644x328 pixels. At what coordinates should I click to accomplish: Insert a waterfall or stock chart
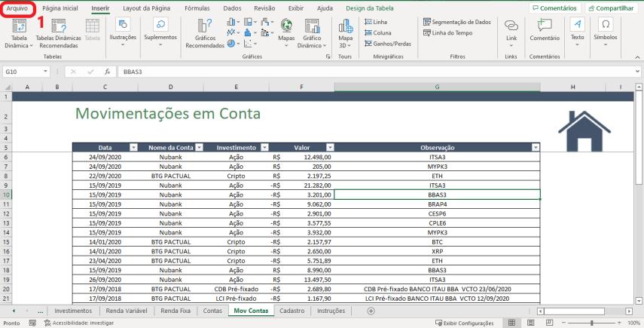coord(267,22)
